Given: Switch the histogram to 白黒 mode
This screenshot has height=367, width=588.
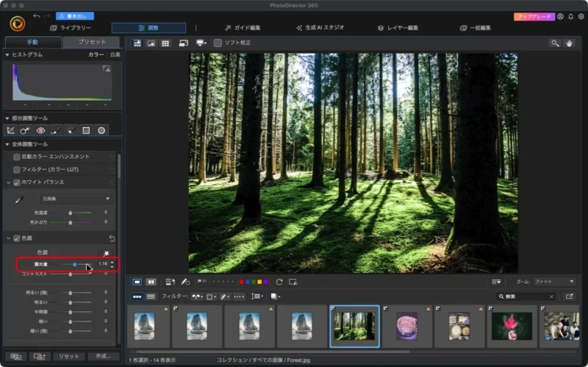Looking at the screenshot, I should click(115, 54).
